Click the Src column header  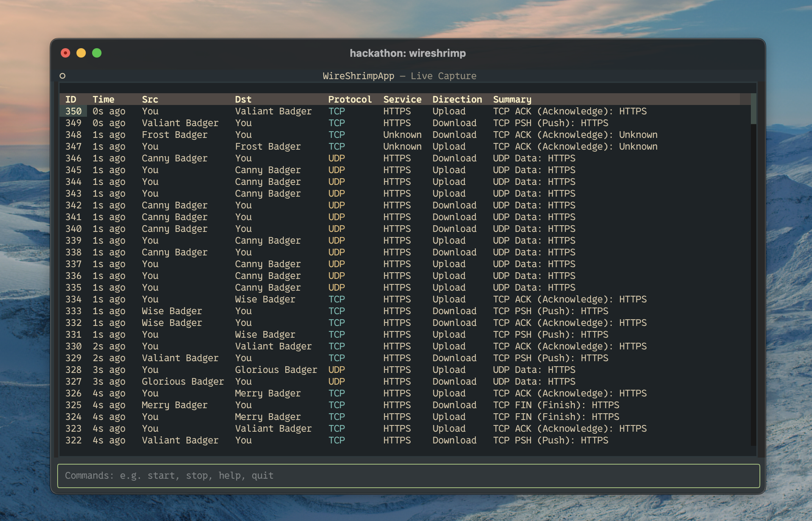pyautogui.click(x=150, y=99)
